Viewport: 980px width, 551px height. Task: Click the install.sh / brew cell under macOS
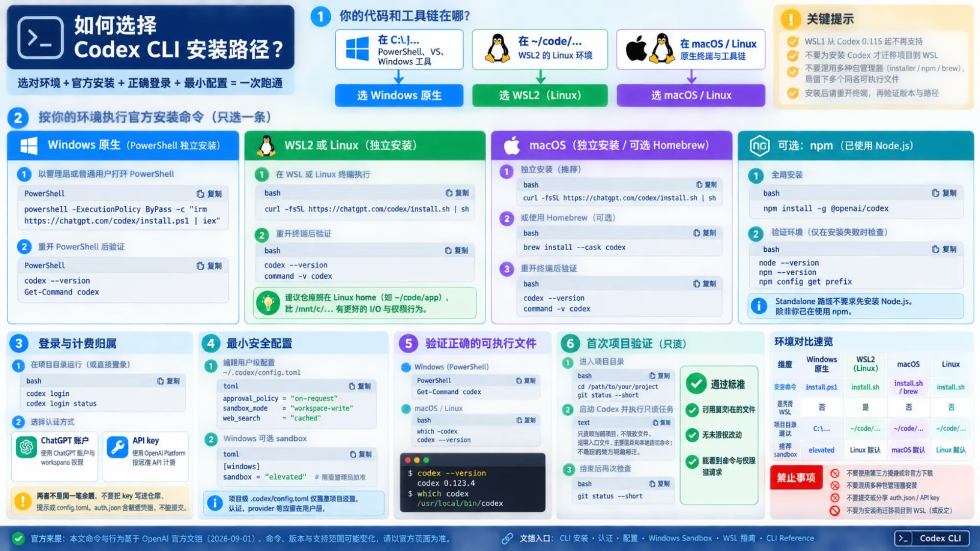tap(908, 387)
